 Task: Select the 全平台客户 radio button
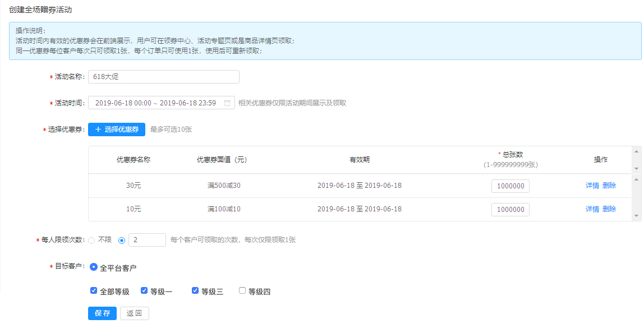(94, 267)
